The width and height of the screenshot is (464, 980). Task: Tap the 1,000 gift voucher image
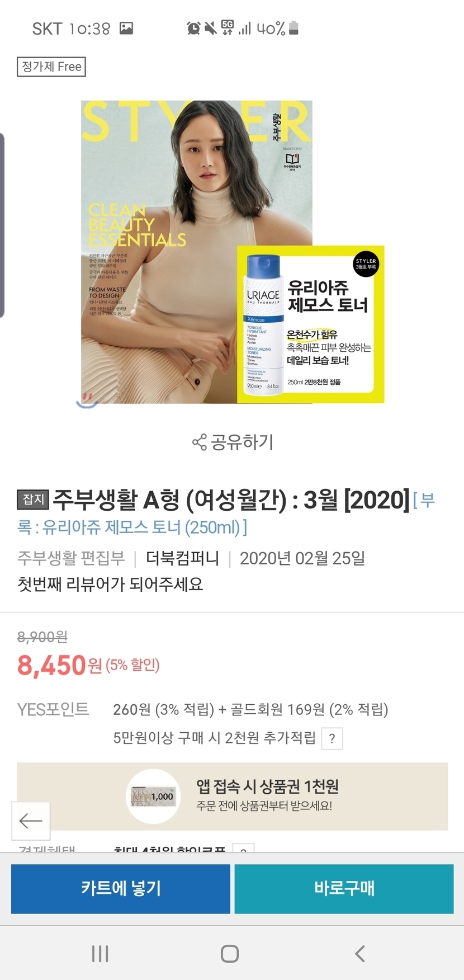tap(153, 797)
